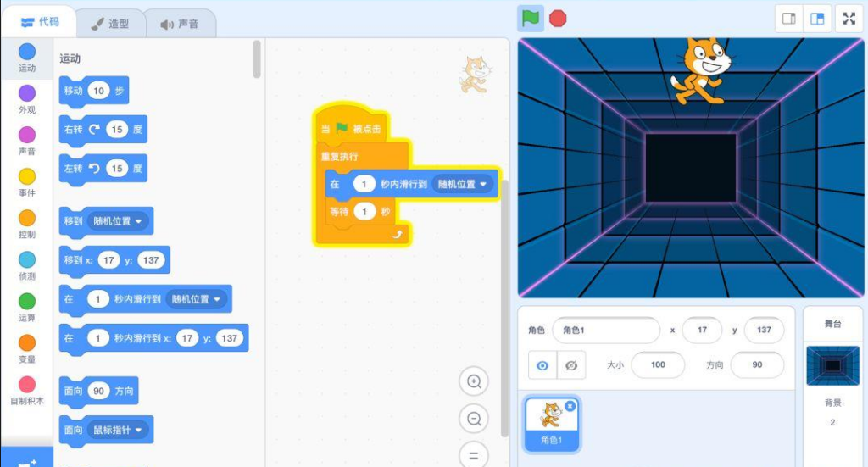Screen dimensions: 868x467
Task: Click the sprite name field 角色1
Action: [605, 330]
